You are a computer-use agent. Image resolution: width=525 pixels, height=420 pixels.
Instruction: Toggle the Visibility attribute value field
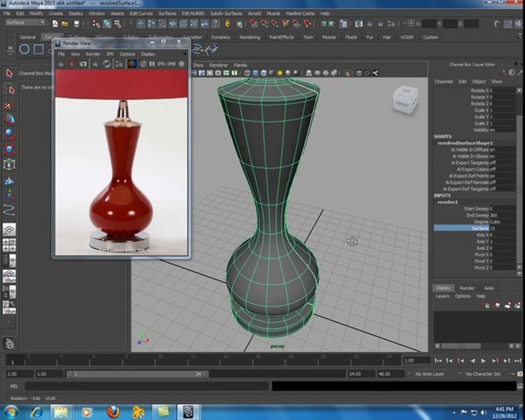coord(503,130)
